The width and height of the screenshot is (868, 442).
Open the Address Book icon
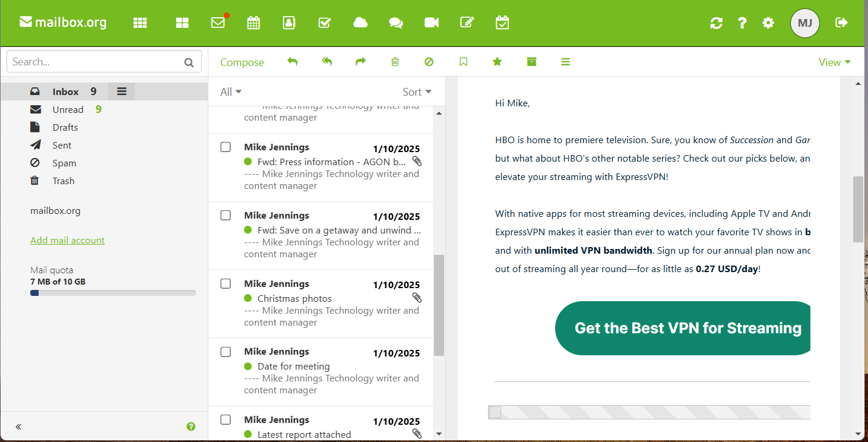[x=289, y=23]
